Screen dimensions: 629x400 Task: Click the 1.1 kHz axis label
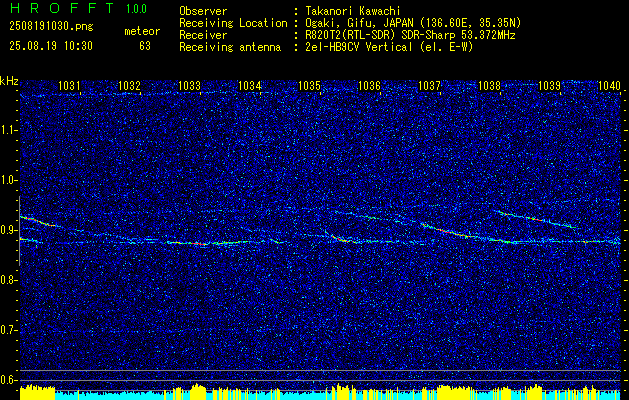pyautogui.click(x=8, y=130)
